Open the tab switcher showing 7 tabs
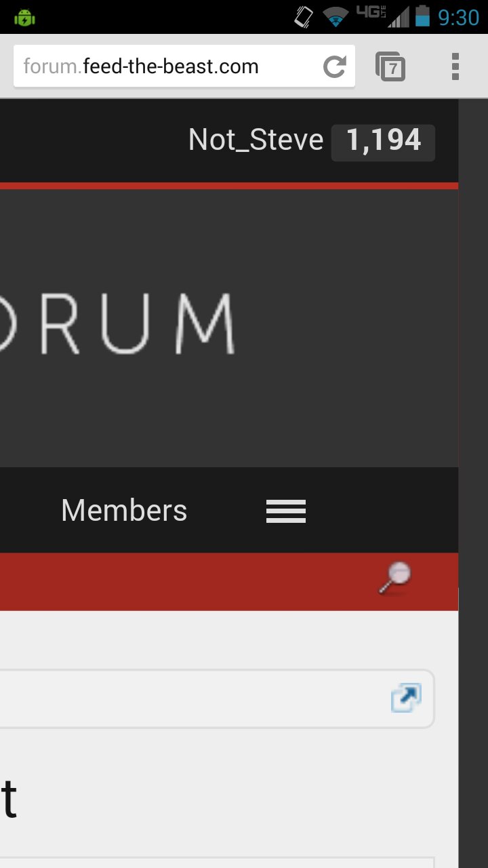The image size is (488, 868). pos(390,66)
